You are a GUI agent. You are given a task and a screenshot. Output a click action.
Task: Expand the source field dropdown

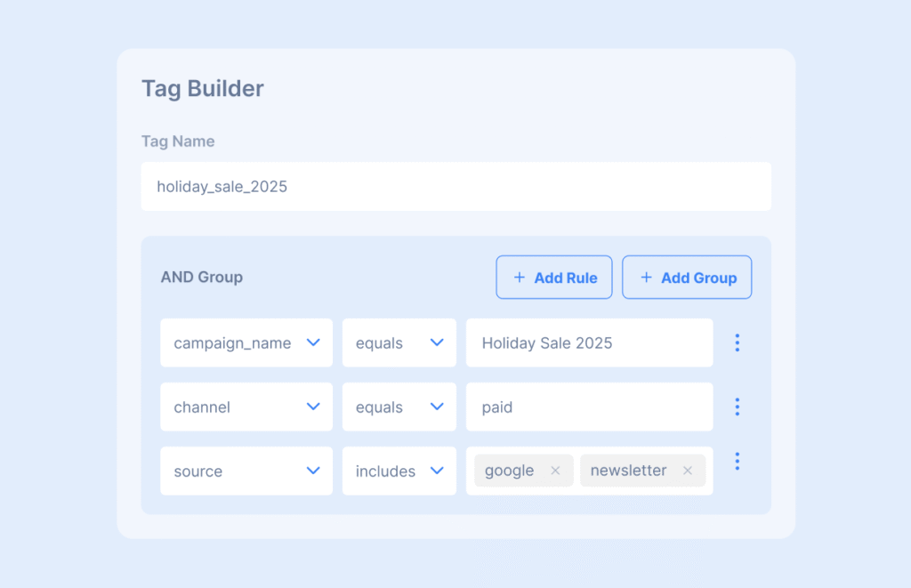(x=246, y=471)
